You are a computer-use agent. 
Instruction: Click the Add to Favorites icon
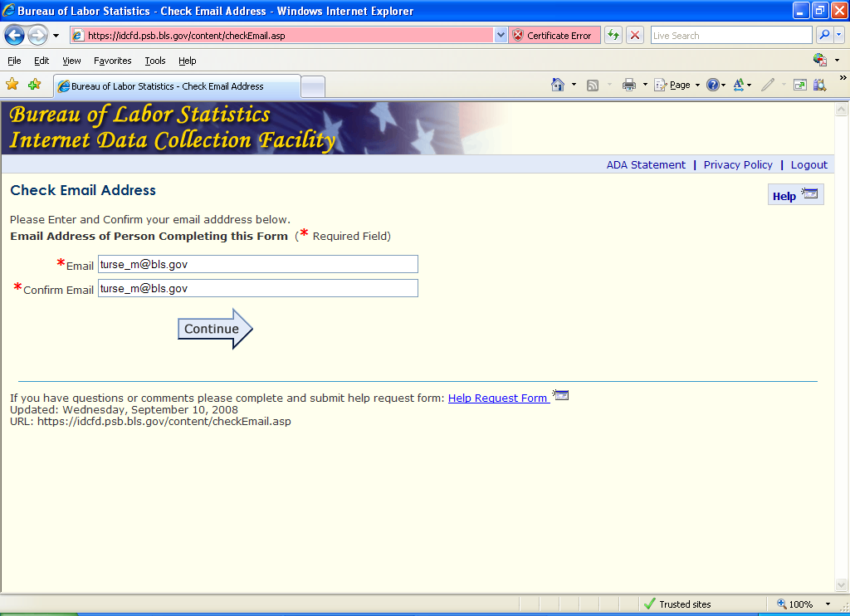pyautogui.click(x=34, y=85)
